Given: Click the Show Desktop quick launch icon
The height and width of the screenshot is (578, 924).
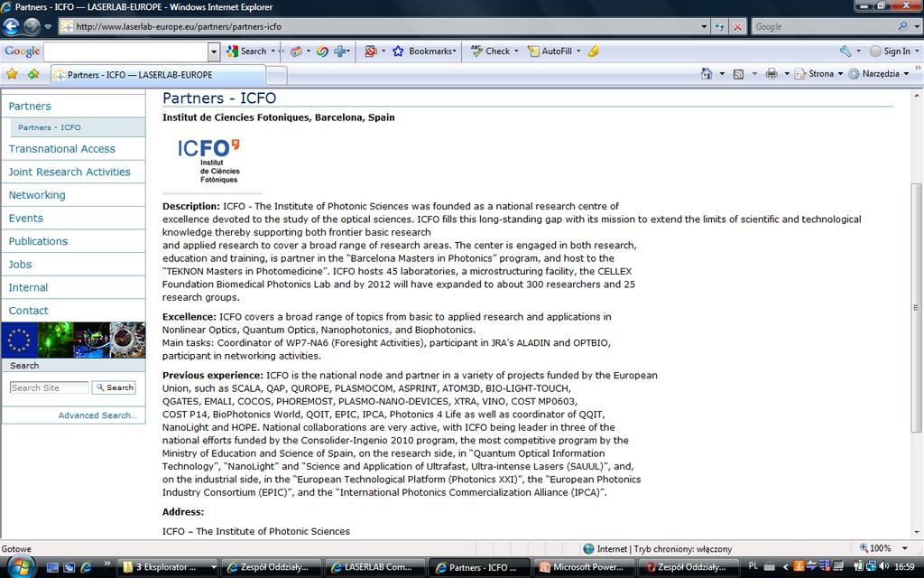Looking at the screenshot, I should [x=52, y=567].
